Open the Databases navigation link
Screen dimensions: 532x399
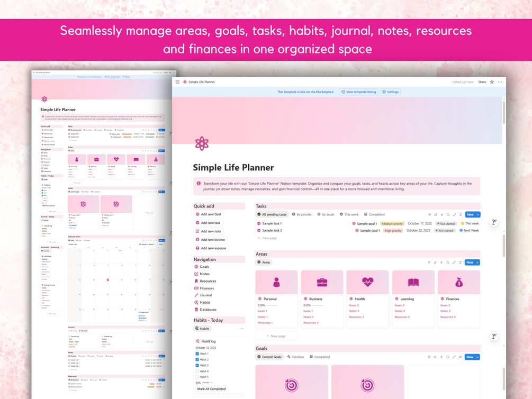tap(205, 310)
